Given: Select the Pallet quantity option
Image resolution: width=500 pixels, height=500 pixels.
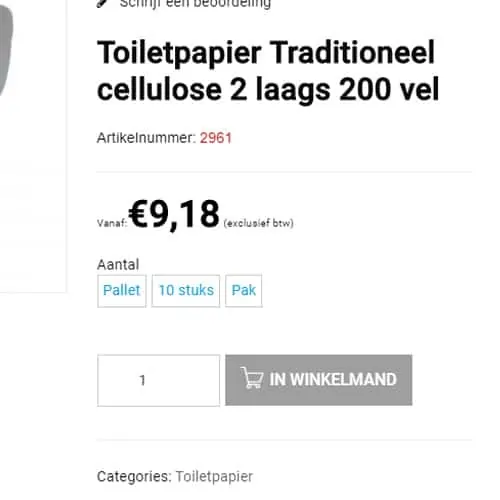Looking at the screenshot, I should 122,291.
